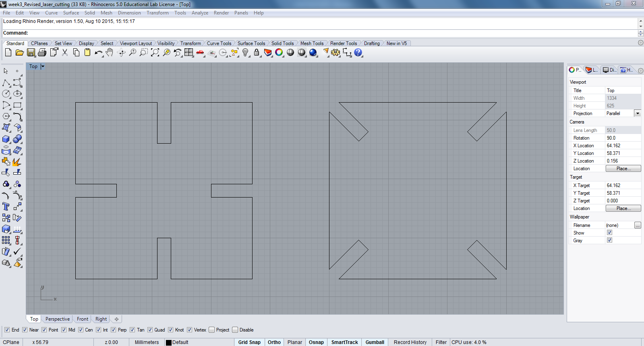The width and height of the screenshot is (644, 346).
Task: Click the New file icon
Action: [8, 52]
